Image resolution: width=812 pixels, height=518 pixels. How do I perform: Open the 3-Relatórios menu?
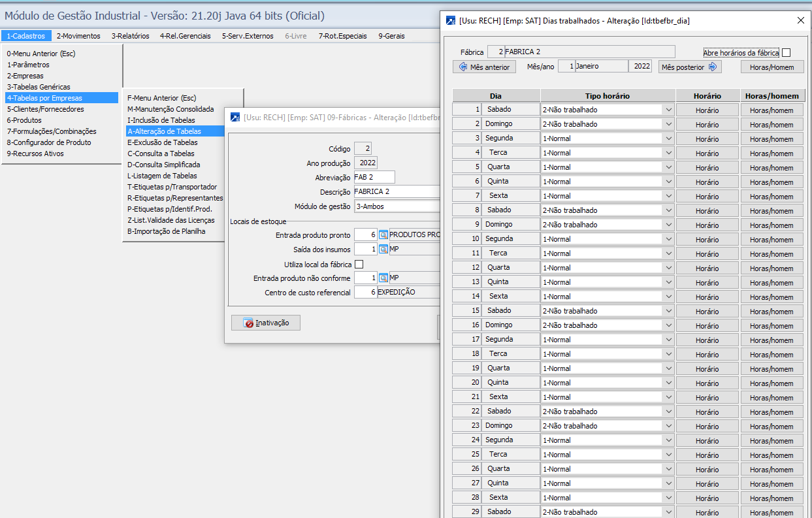[130, 36]
